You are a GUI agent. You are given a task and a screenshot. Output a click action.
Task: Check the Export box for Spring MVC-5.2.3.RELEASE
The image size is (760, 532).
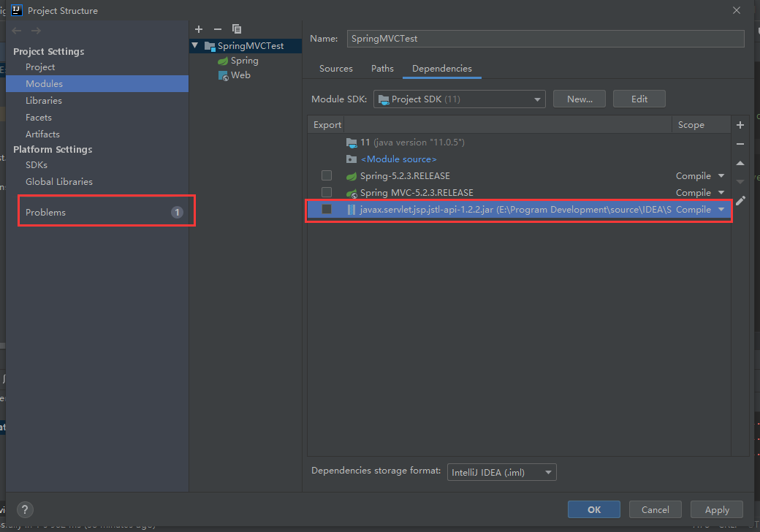(x=326, y=192)
